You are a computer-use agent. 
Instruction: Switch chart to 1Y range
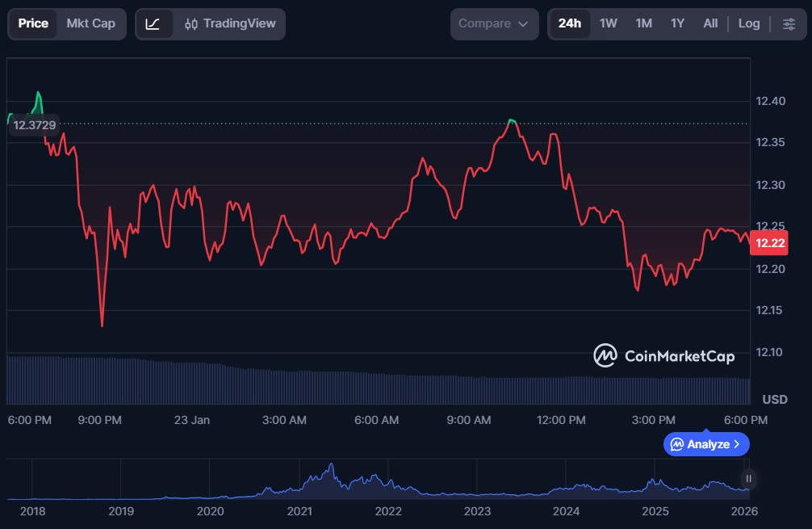(677, 23)
